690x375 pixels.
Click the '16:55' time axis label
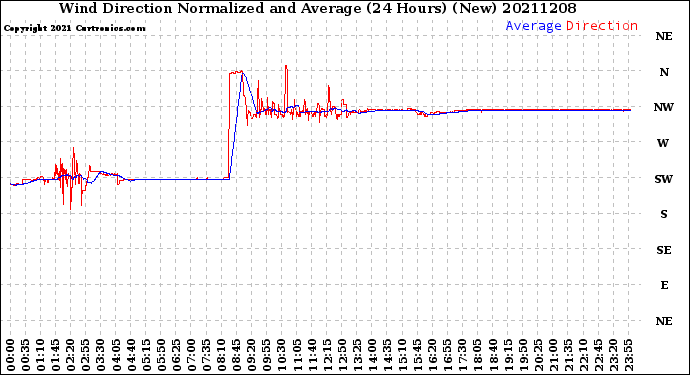pos(448,355)
